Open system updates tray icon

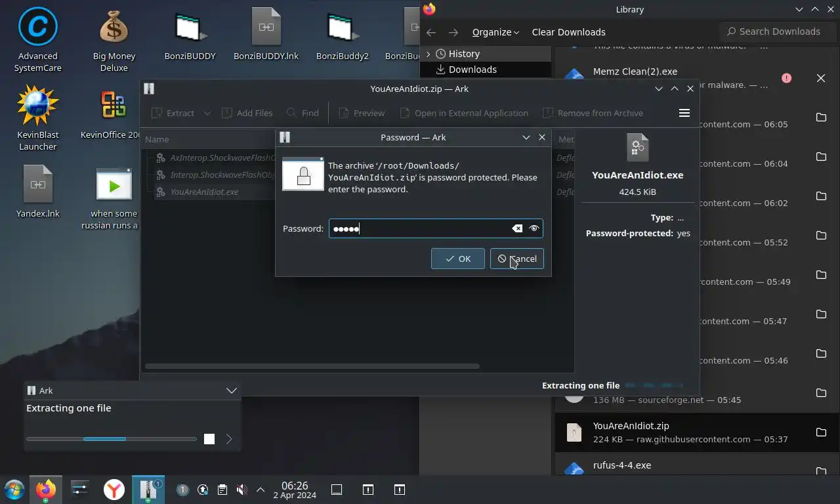(x=203, y=490)
